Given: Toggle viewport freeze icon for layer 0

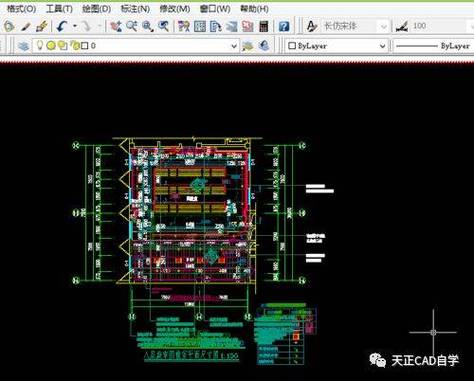Looking at the screenshot, I should point(62,45).
